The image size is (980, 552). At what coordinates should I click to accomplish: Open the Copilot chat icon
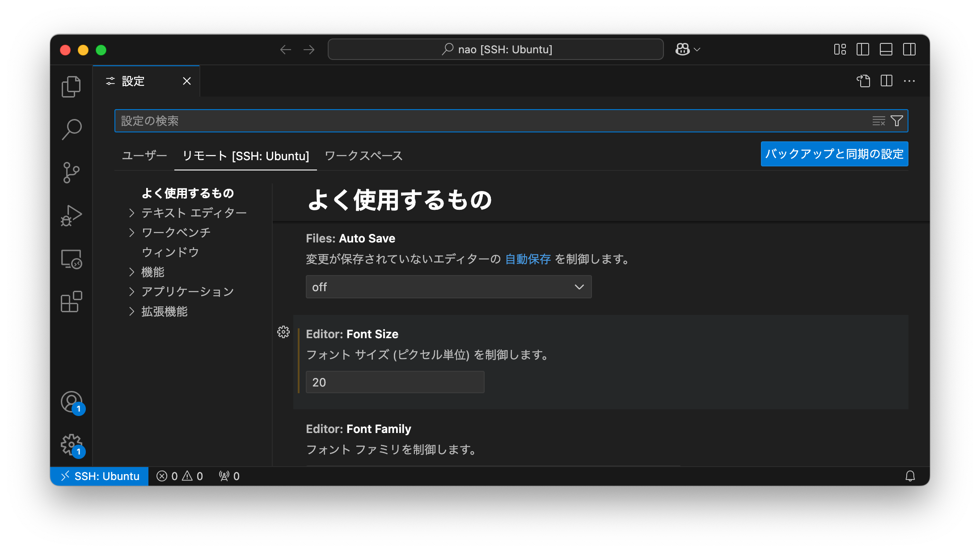pyautogui.click(x=682, y=49)
